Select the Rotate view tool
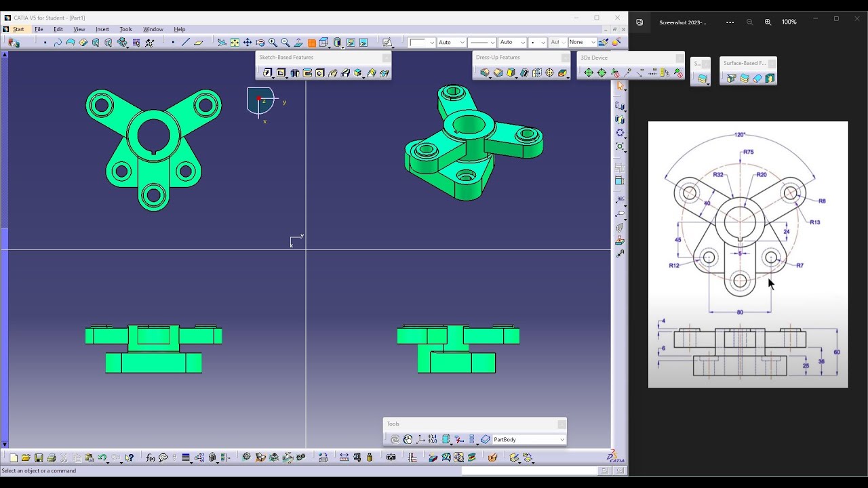Image resolution: width=868 pixels, height=488 pixels. click(260, 42)
